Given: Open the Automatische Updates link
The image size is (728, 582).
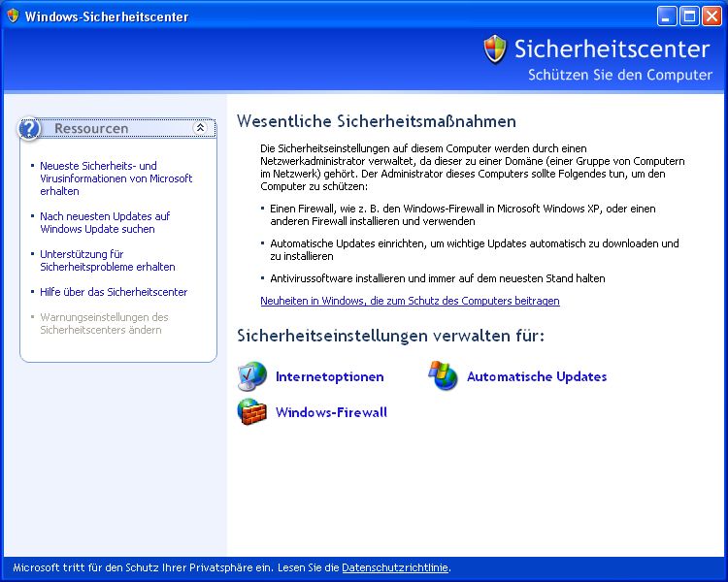Looking at the screenshot, I should coord(537,376).
